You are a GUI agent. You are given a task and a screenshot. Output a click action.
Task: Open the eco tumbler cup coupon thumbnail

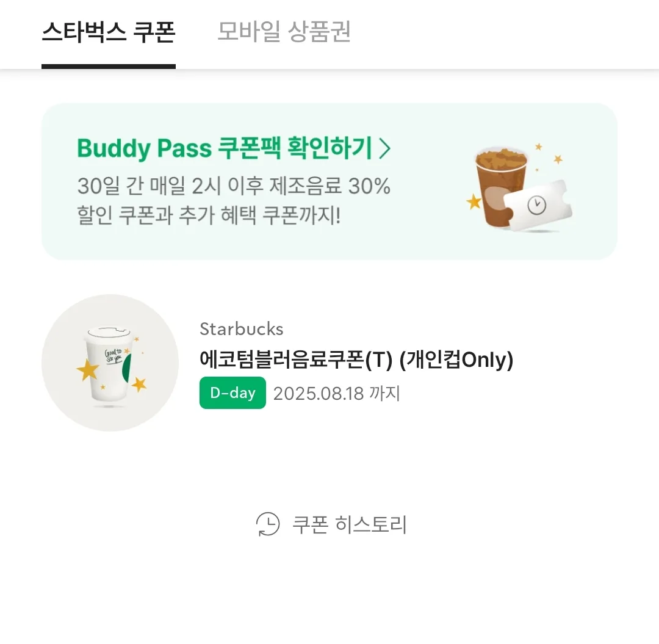[x=110, y=363]
